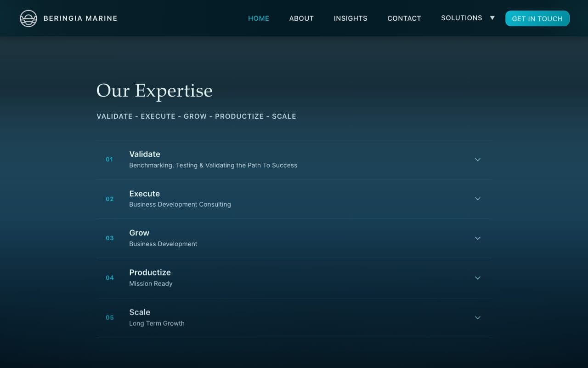Expand the Scale row chevron

(x=478, y=317)
